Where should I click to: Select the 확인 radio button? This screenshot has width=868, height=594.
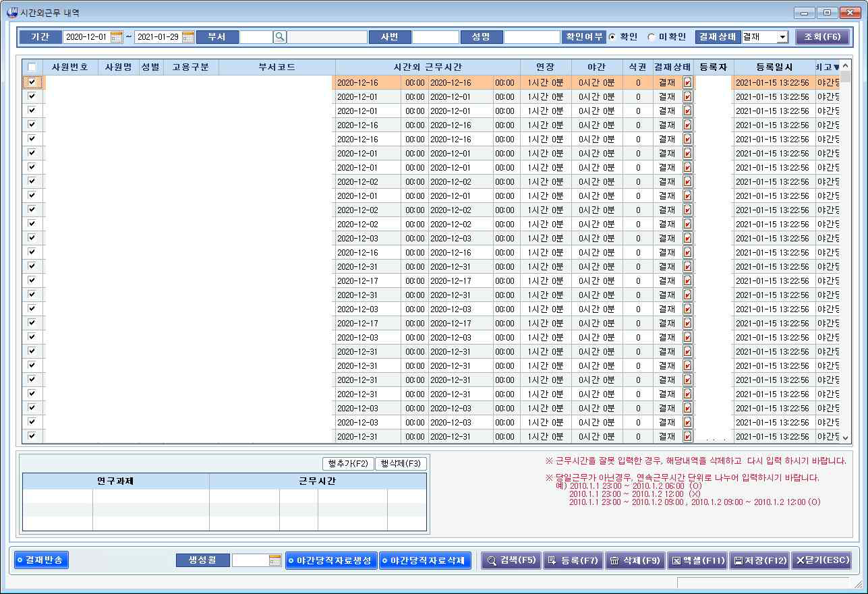point(612,37)
